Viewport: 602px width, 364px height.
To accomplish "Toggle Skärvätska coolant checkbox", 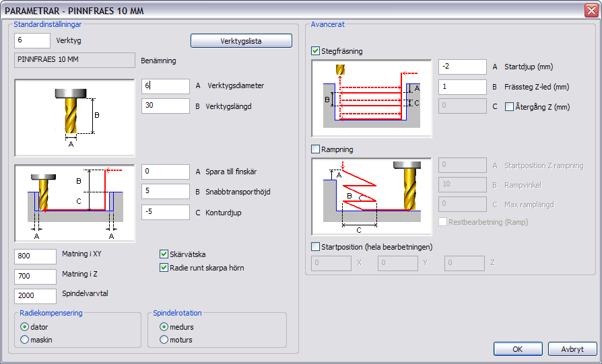I will coord(164,254).
